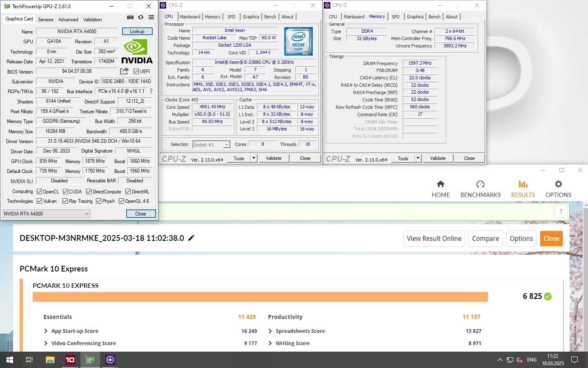The width and height of the screenshot is (588, 368).
Task: Open network status tray icon
Action: [510, 360]
